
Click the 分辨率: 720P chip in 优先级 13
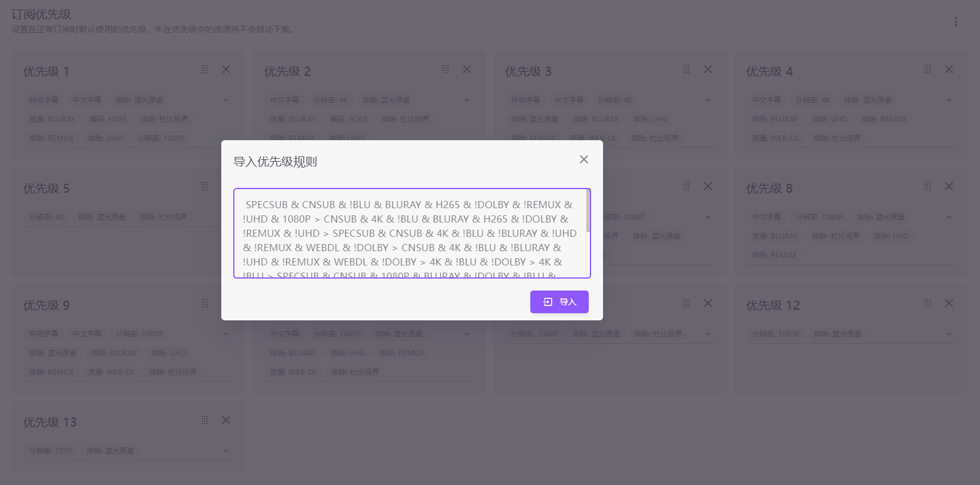(51, 451)
